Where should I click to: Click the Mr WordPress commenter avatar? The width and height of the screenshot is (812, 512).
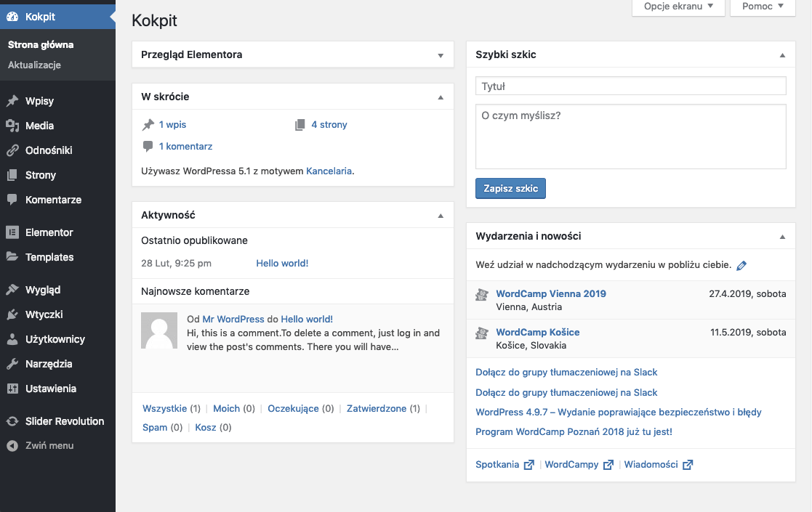pos(159,330)
